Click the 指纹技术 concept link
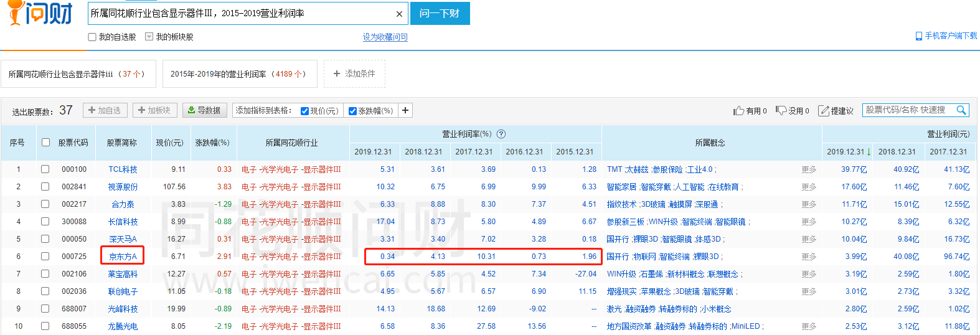Screen dimensions: 980x335 pyautogui.click(x=621, y=204)
